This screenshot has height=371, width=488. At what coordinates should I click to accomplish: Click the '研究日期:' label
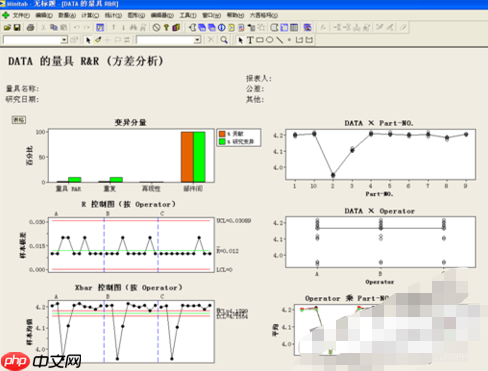coord(22,99)
